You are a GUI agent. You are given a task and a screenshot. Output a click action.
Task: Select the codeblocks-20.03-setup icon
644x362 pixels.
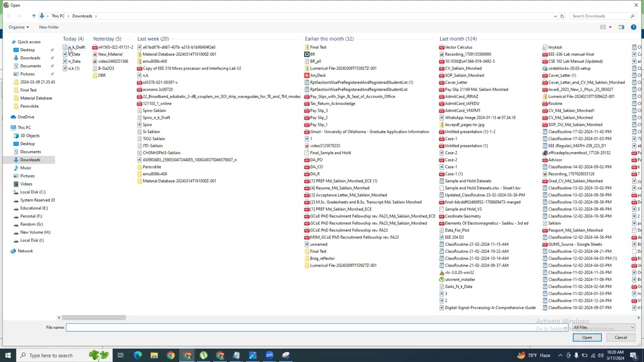click(x=545, y=68)
